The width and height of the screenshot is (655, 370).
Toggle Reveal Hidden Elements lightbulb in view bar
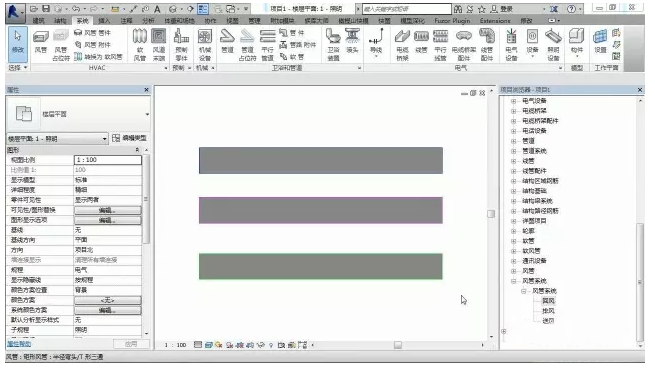(x=271, y=345)
